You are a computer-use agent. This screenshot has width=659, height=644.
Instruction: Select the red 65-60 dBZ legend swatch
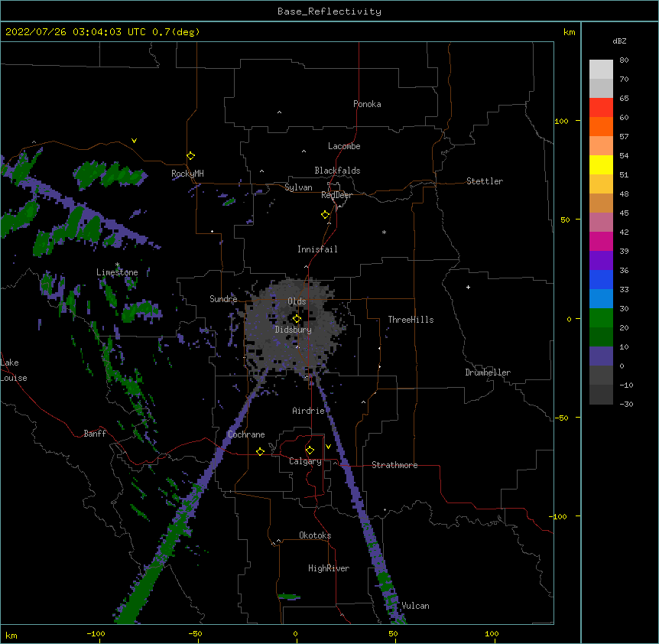coord(601,108)
